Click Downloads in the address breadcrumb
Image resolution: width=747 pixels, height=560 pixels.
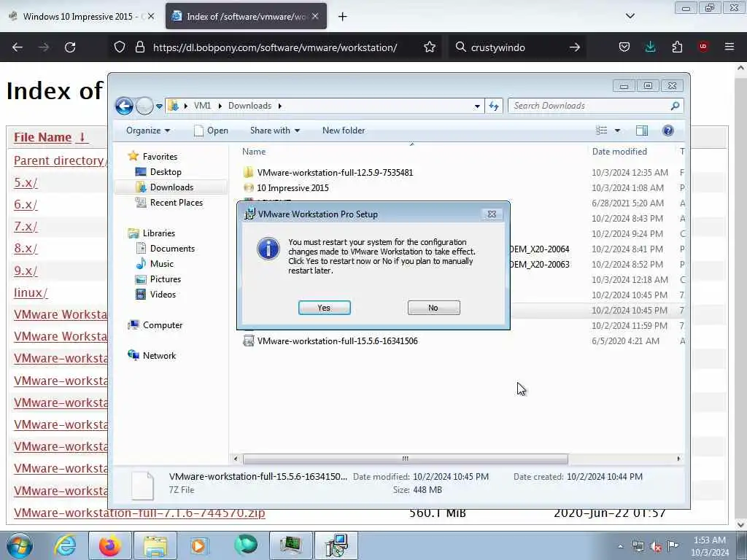coord(249,106)
